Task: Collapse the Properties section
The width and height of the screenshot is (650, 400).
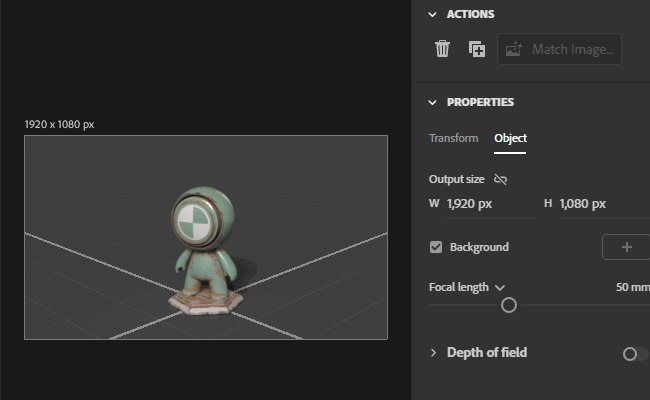Action: 432,102
